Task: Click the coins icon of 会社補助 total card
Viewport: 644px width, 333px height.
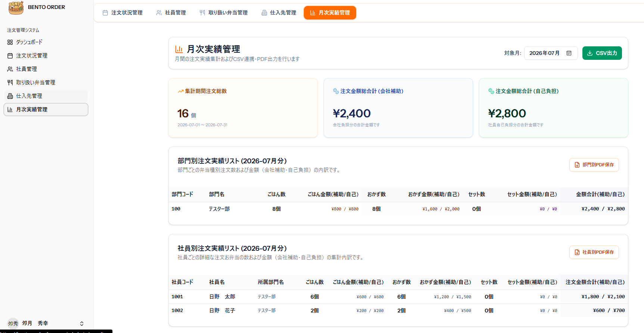Action: point(336,91)
